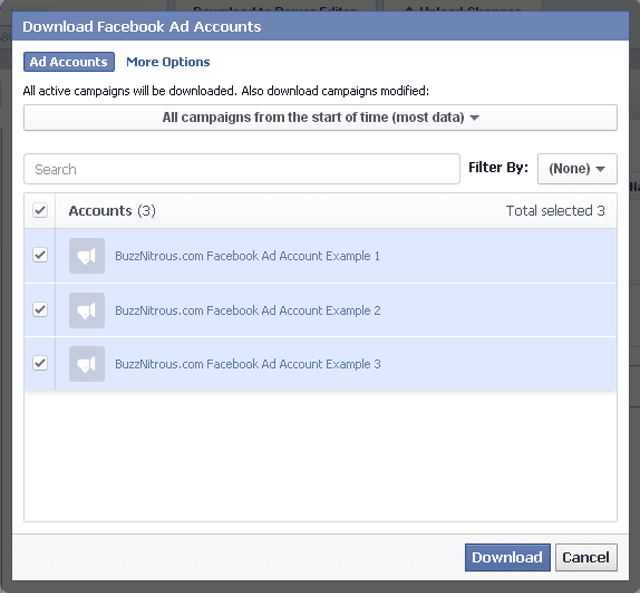Click the megaphone icon for Account Example 1

click(87, 256)
